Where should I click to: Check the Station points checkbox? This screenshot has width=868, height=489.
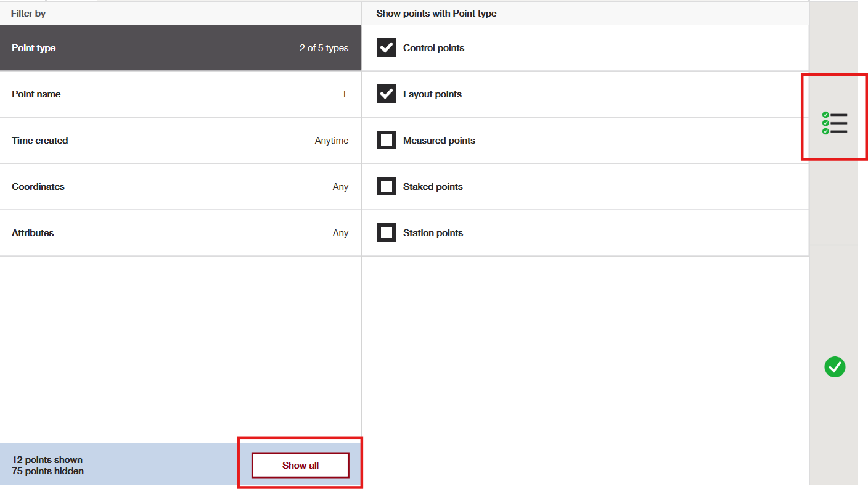(387, 233)
